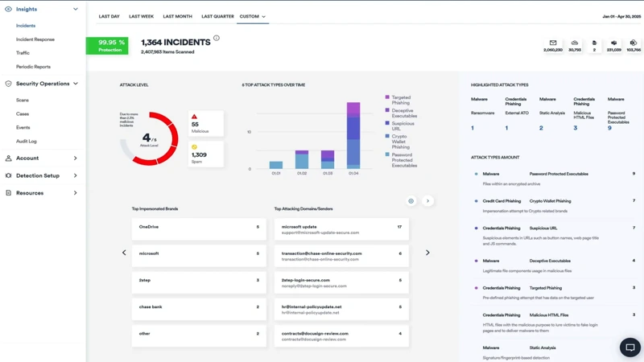Toggle Crypto Wallet Phishing legend series
644x362 pixels.
(x=387, y=137)
